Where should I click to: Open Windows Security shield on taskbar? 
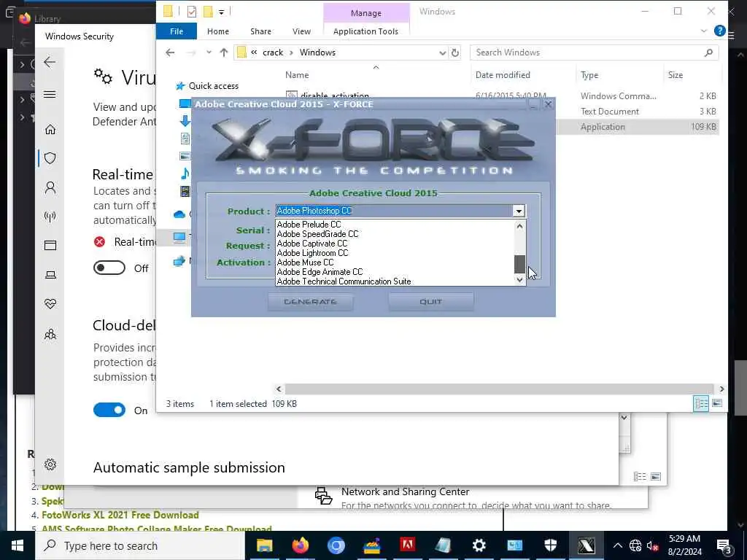[x=550, y=545]
